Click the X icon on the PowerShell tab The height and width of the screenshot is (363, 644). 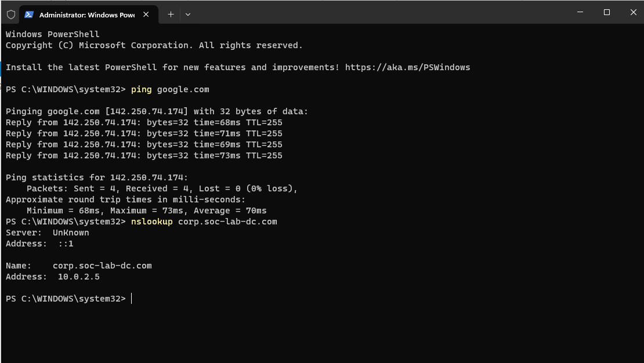pos(146,14)
